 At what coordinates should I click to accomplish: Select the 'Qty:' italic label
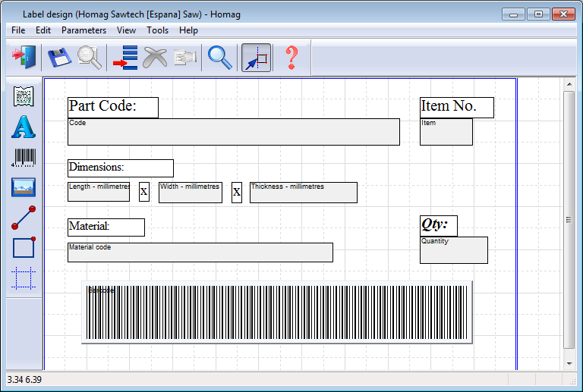pos(439,226)
